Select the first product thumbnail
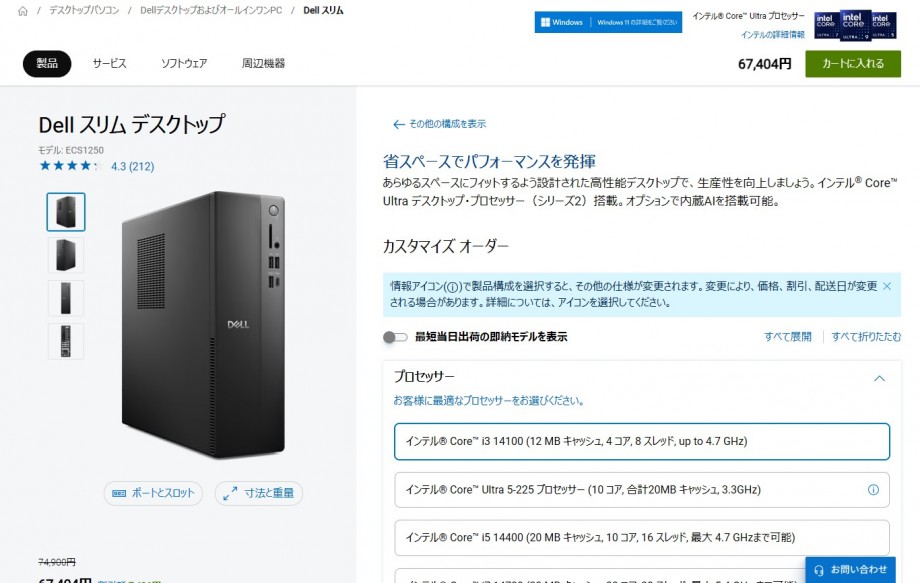 point(66,212)
